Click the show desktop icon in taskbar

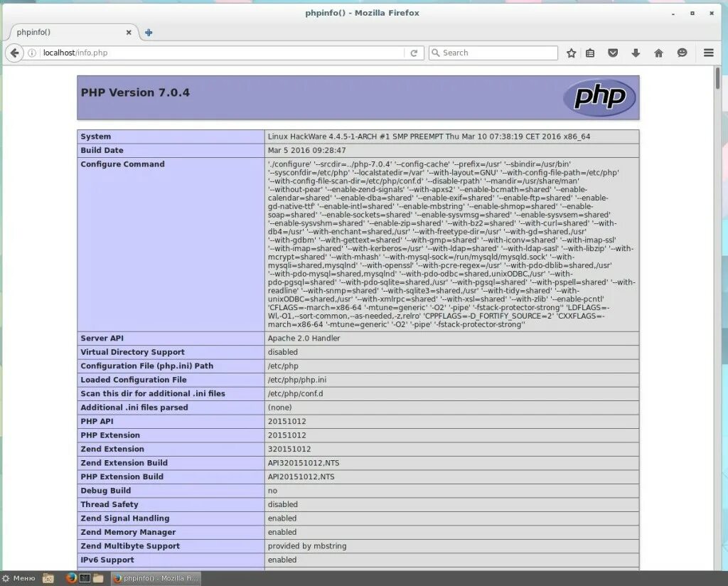48,578
